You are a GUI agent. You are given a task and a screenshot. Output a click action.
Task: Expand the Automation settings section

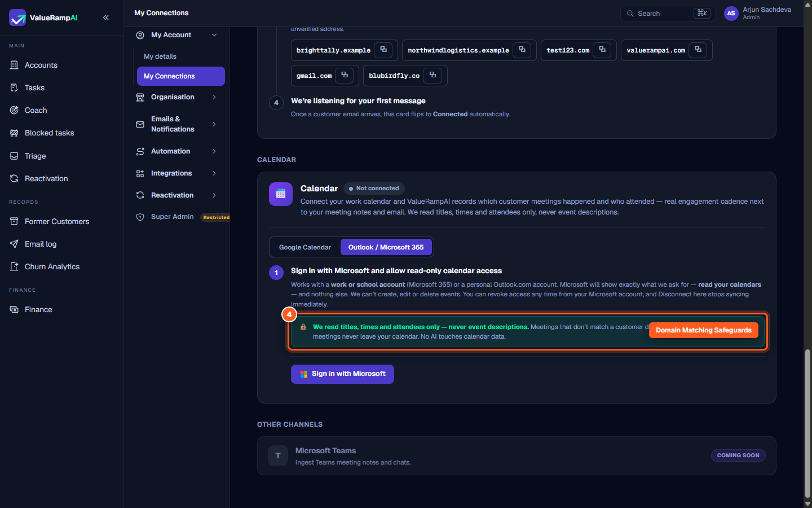click(x=177, y=151)
